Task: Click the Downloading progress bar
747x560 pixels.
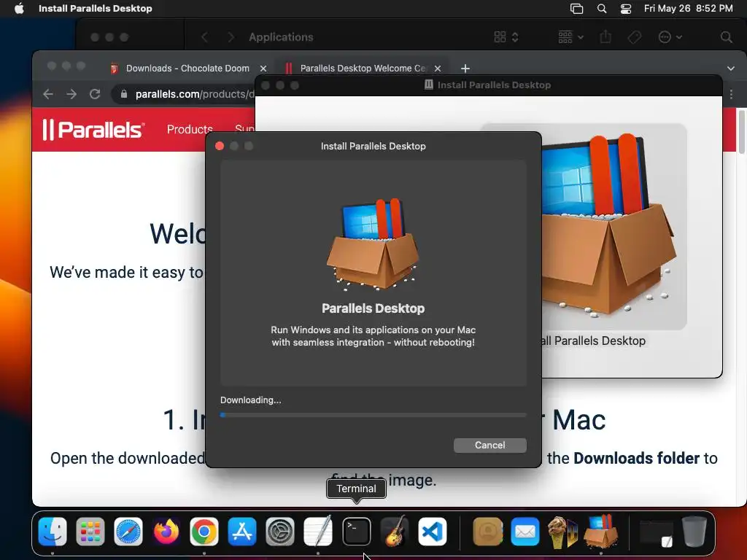Action: 373,415
